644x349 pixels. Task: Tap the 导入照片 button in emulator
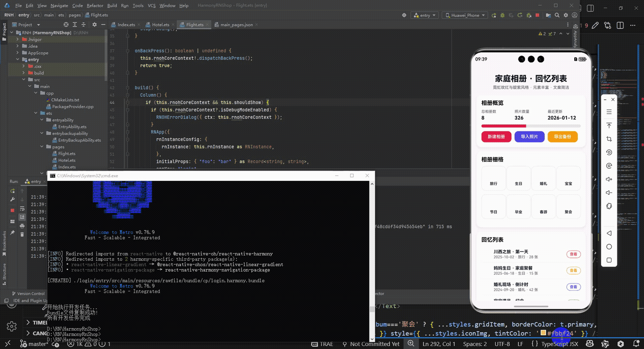[x=529, y=137]
